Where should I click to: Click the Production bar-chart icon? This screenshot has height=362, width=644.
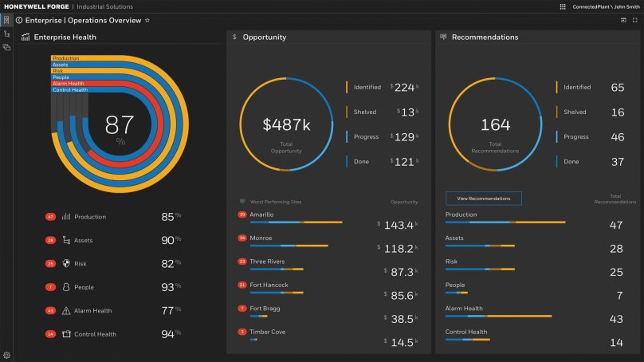click(66, 217)
